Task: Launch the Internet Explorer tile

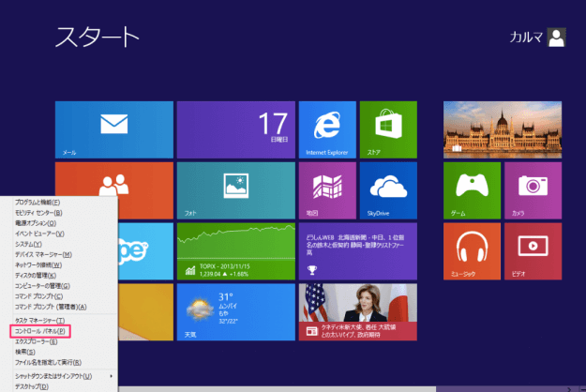Action: pyautogui.click(x=327, y=129)
